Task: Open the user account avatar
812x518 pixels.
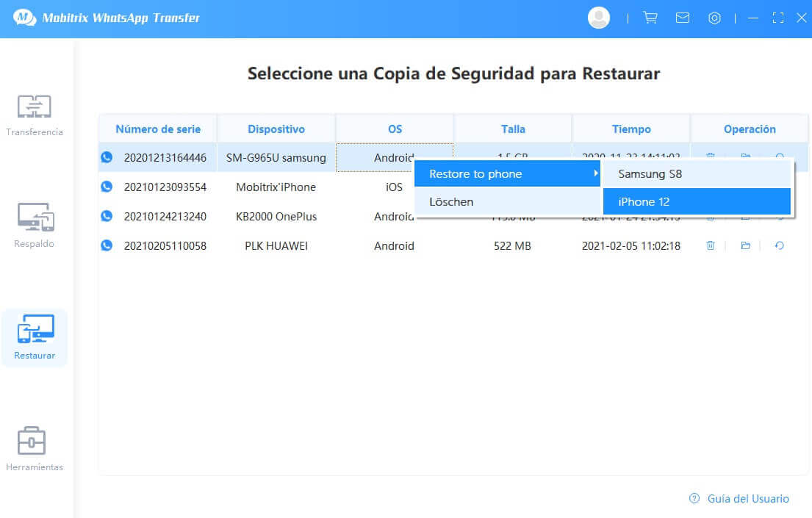Action: point(598,17)
